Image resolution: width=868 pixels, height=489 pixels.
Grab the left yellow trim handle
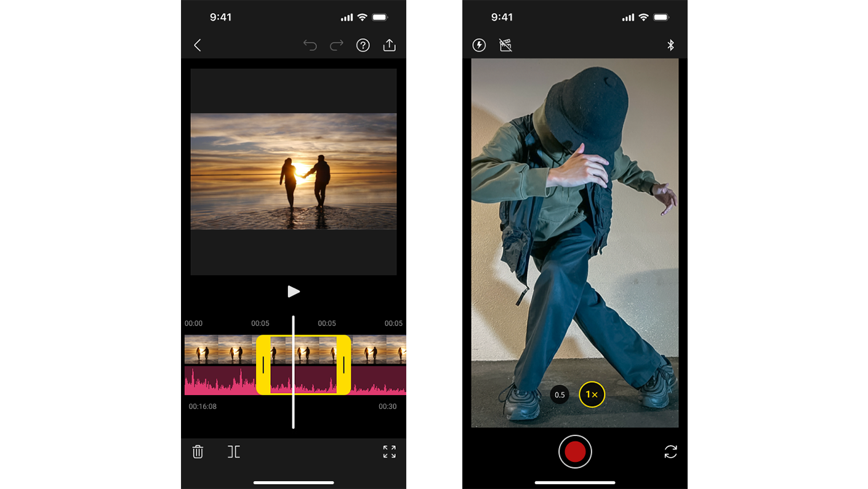(265, 364)
